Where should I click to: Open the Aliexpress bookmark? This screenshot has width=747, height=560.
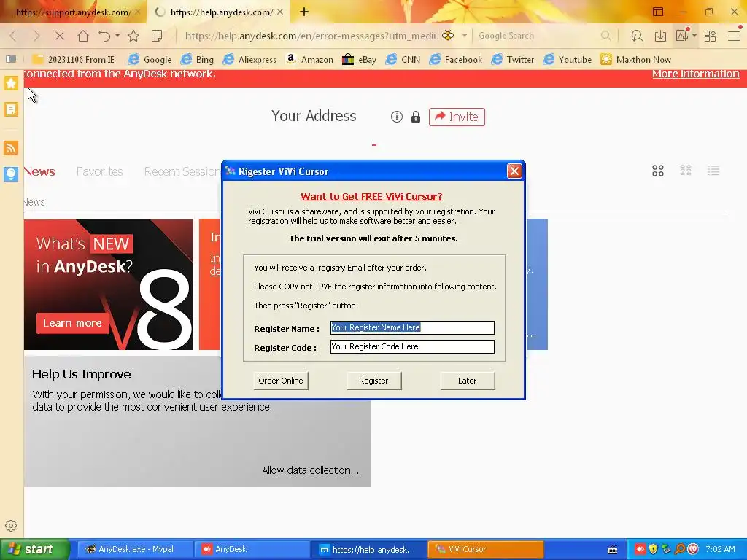coord(250,60)
